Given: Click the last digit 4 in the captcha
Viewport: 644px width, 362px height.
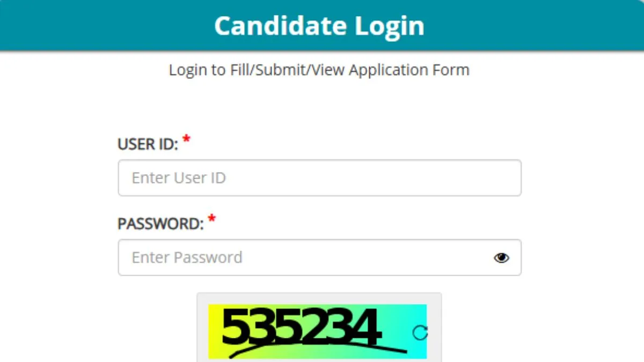Looking at the screenshot, I should 367,327.
